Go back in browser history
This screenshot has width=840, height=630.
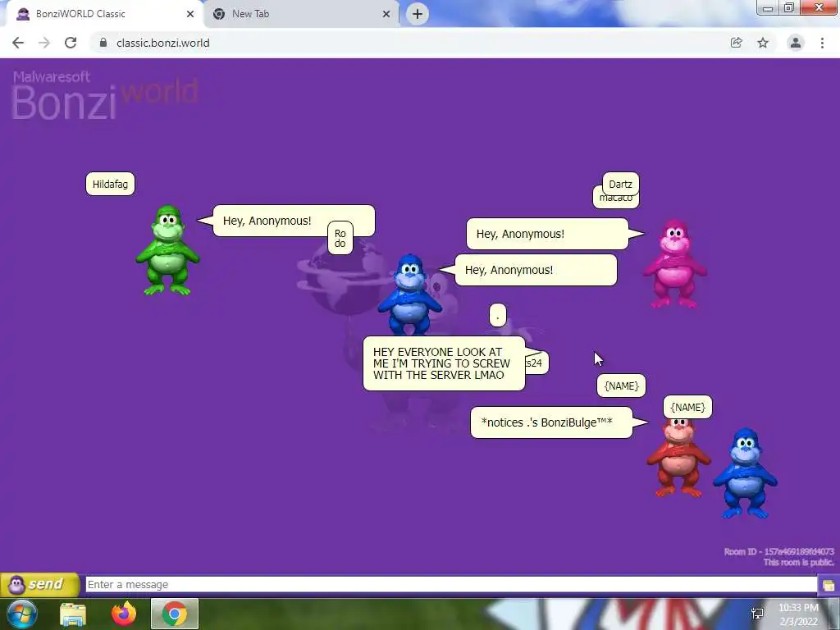[x=18, y=43]
